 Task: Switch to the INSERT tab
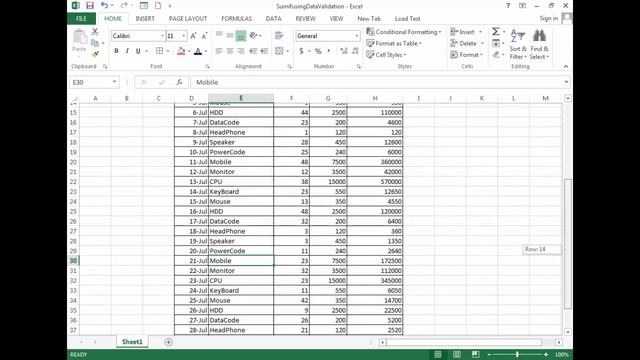click(x=145, y=18)
